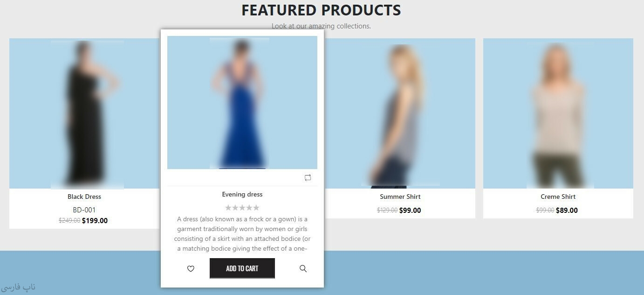Click the Black Dress title link

click(84, 197)
